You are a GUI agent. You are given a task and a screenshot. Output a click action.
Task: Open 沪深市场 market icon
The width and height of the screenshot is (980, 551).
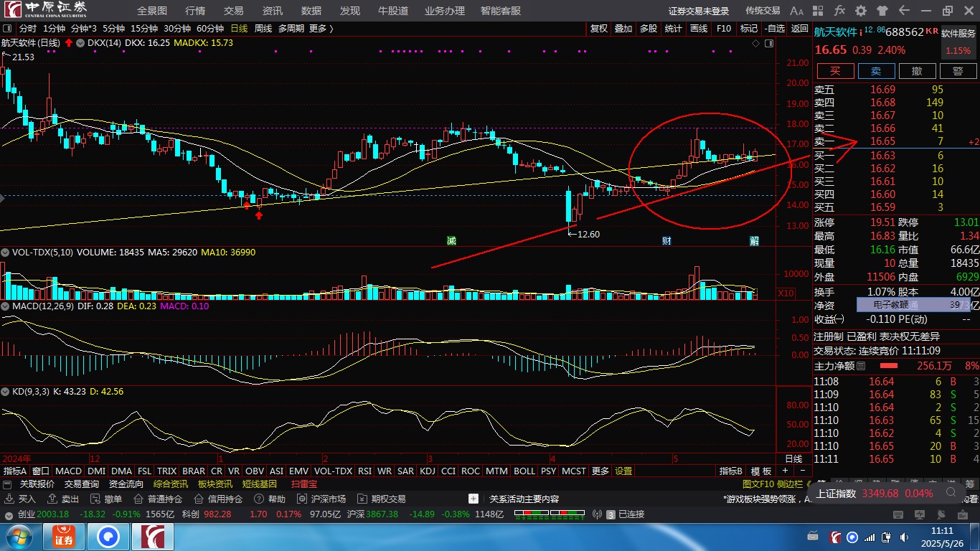tap(302, 499)
